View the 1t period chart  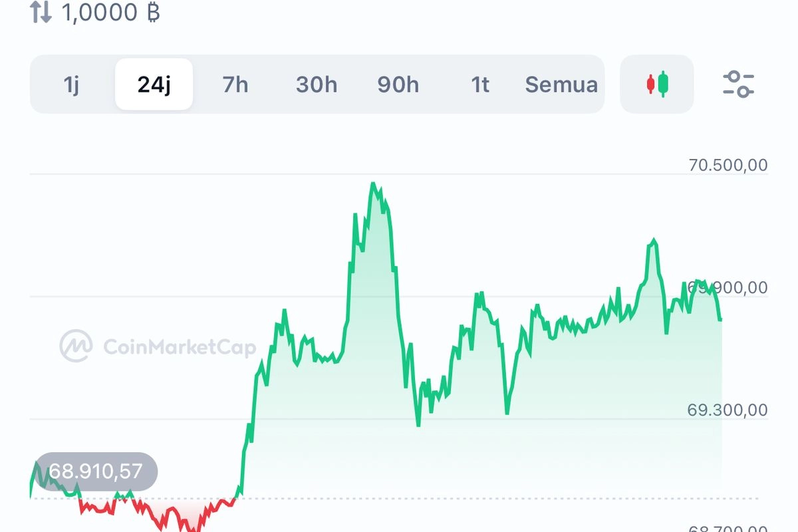click(x=479, y=84)
